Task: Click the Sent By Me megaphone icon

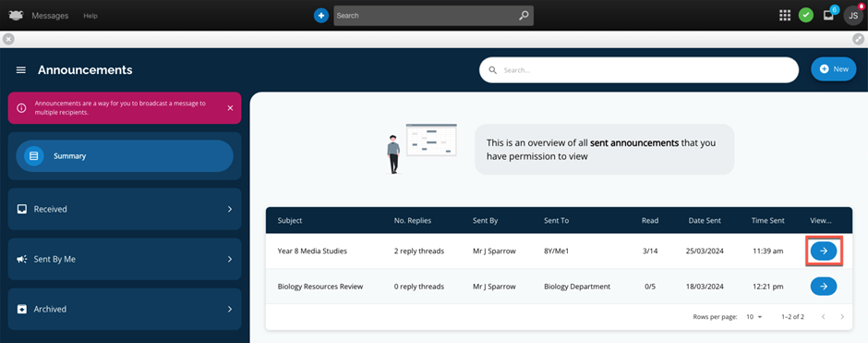Action: pos(22,259)
